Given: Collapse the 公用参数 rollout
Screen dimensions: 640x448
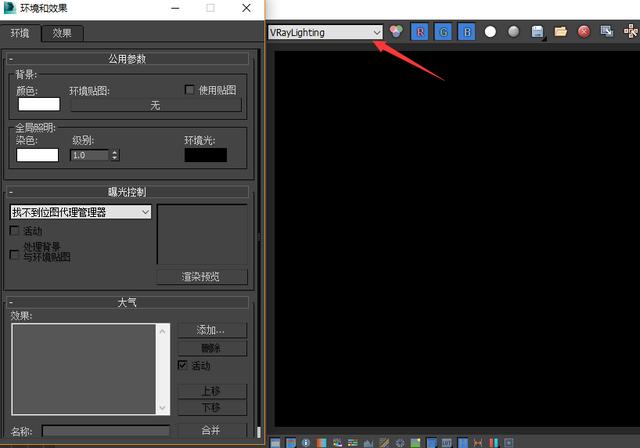Looking at the screenshot, I should click(x=128, y=59).
